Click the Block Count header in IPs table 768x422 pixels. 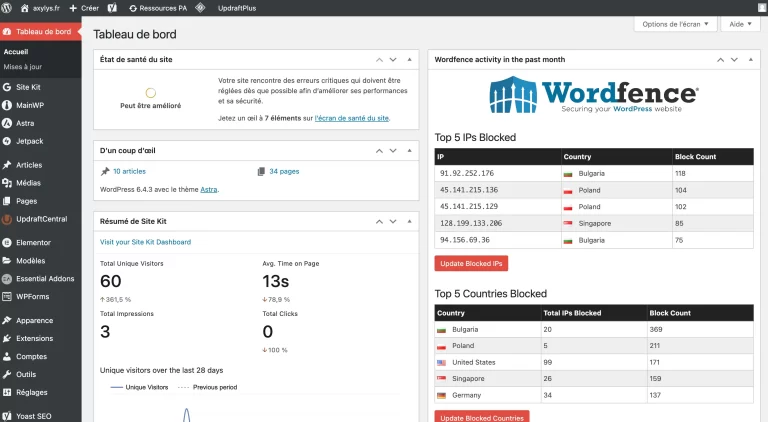[696, 157]
